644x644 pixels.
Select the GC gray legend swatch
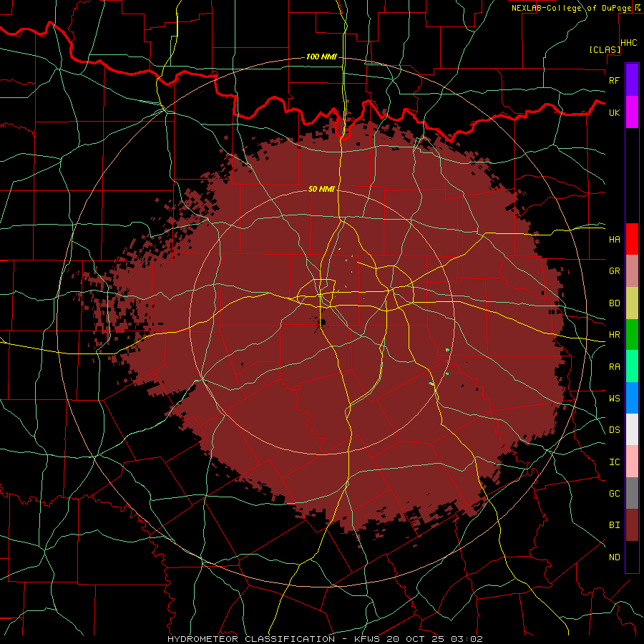click(632, 493)
